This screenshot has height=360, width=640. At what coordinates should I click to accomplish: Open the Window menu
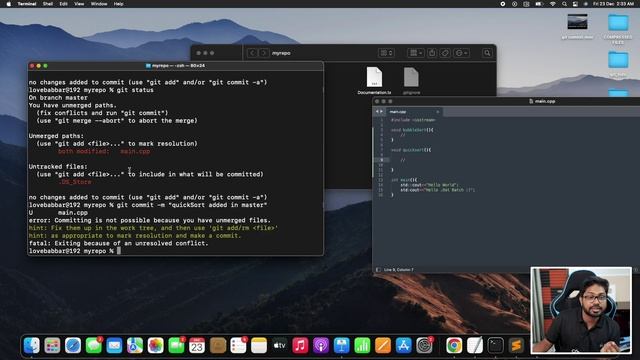coord(99,4)
